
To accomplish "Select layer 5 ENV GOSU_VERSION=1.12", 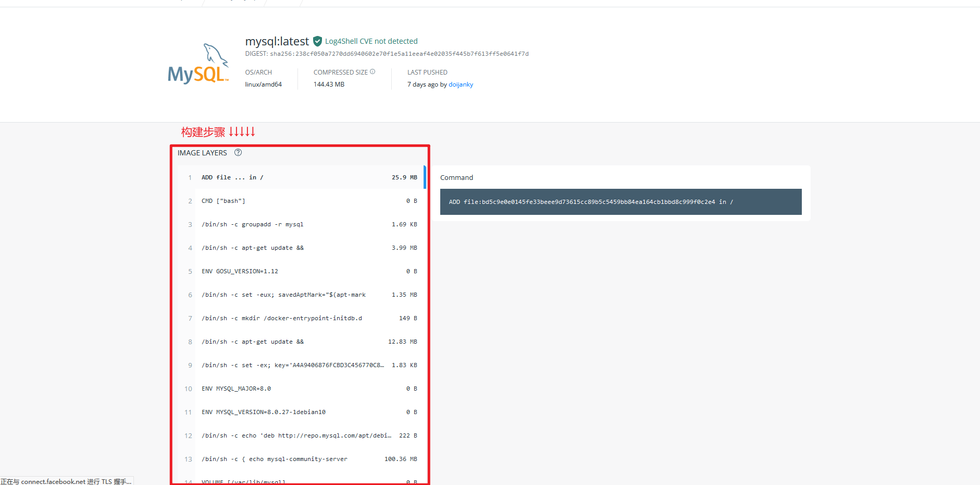I will 302,271.
